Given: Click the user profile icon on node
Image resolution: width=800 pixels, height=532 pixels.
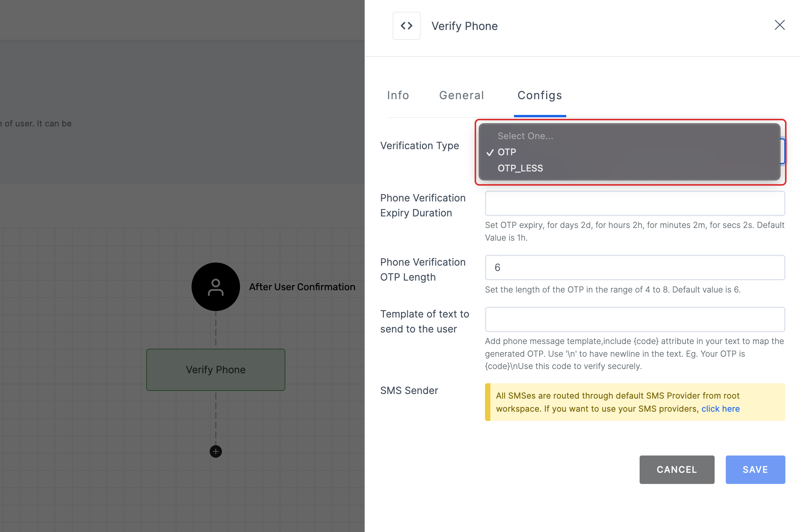Looking at the screenshot, I should (x=216, y=288).
